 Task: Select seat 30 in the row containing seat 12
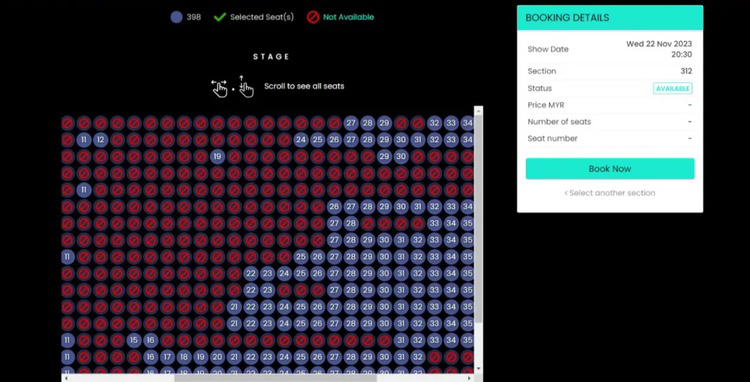point(401,140)
